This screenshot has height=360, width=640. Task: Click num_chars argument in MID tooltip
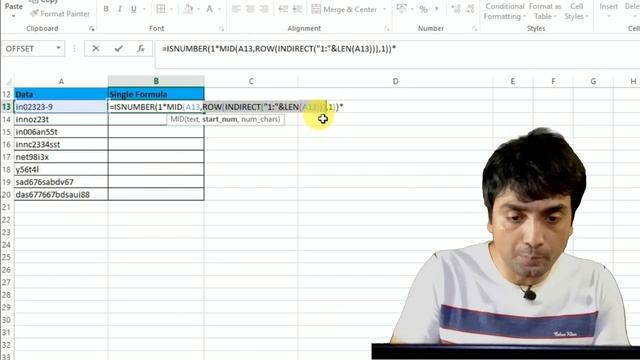[x=259, y=119]
